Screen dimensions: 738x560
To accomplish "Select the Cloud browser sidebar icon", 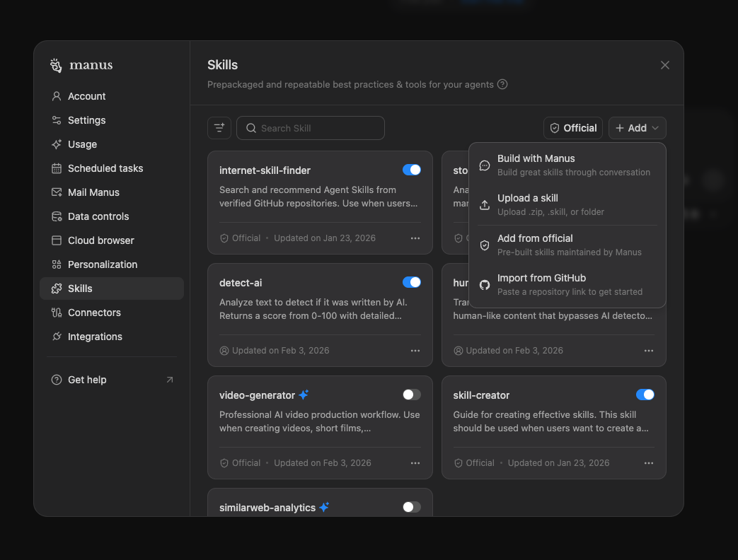I will coord(57,240).
